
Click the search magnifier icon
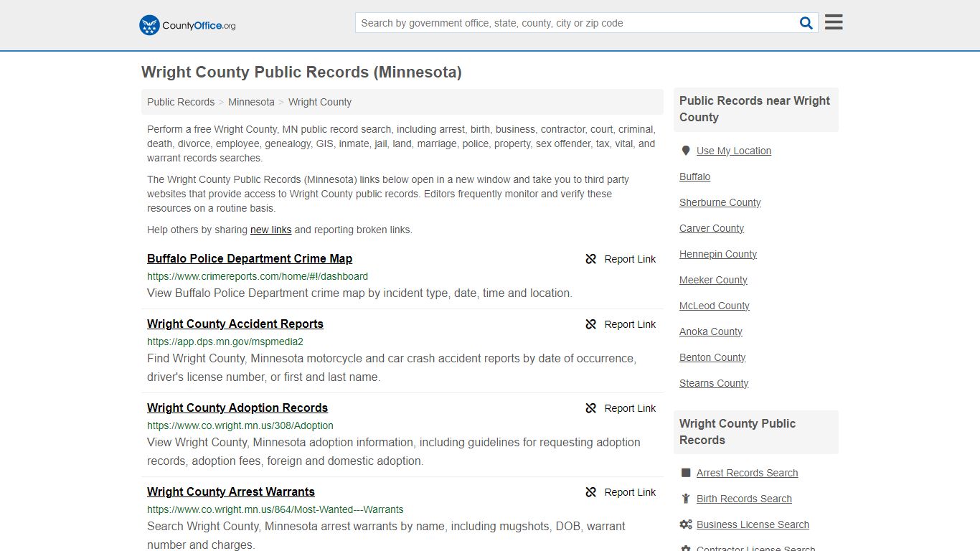coord(806,23)
